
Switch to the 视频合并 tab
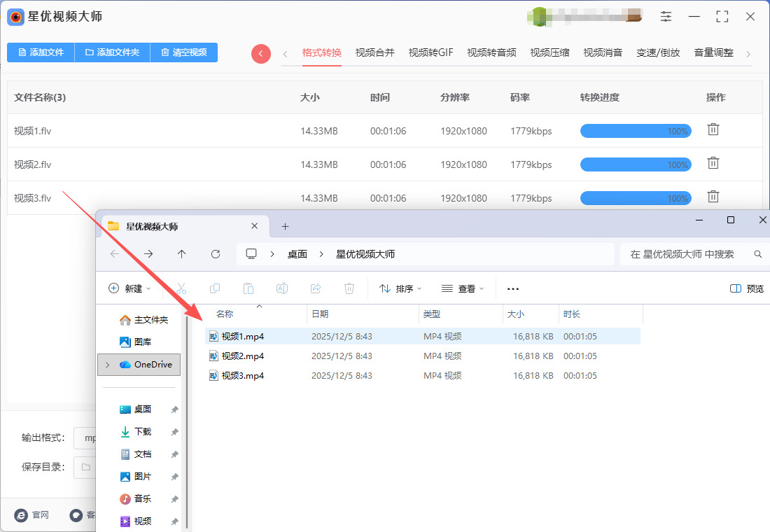[x=374, y=52]
